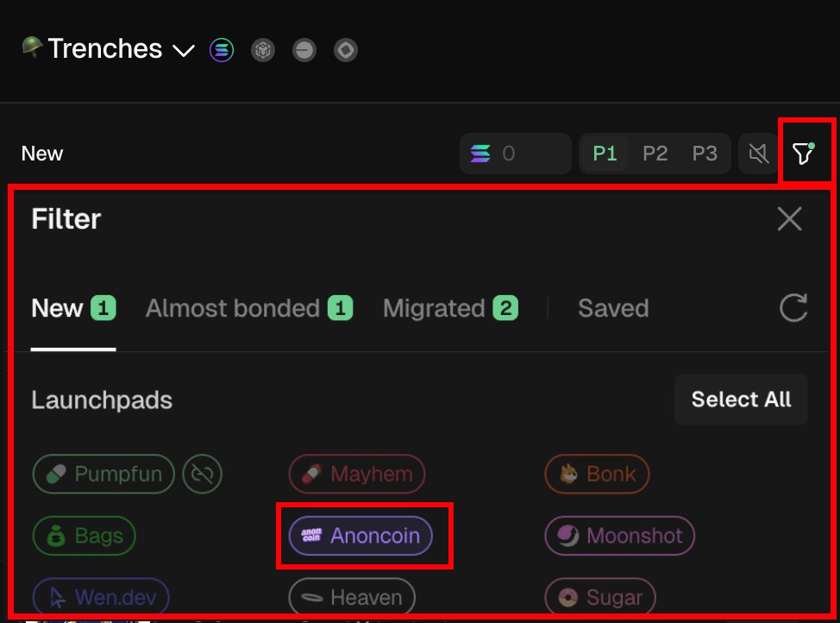Switch to the Migrated tab
The image size is (840, 623).
(449, 308)
